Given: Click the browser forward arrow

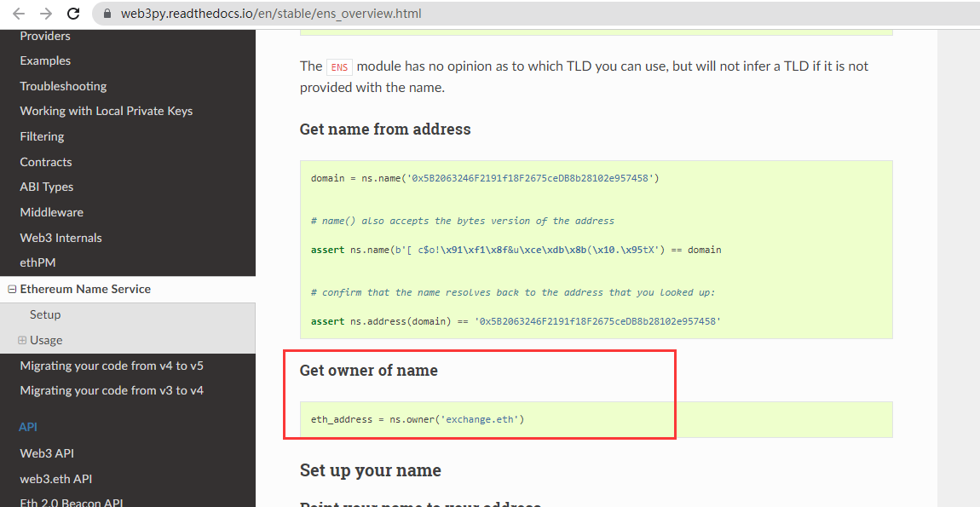Looking at the screenshot, I should (x=46, y=13).
